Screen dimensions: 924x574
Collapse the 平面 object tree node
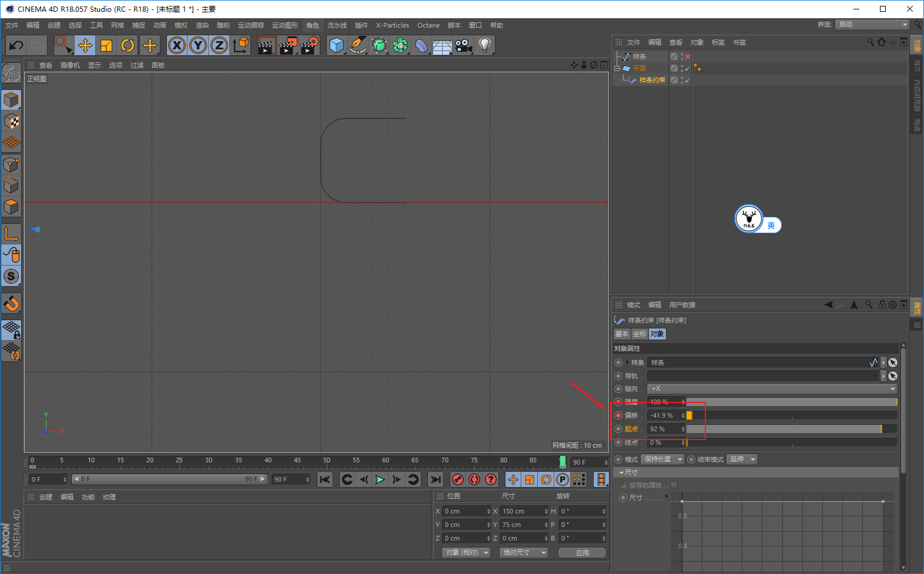617,68
